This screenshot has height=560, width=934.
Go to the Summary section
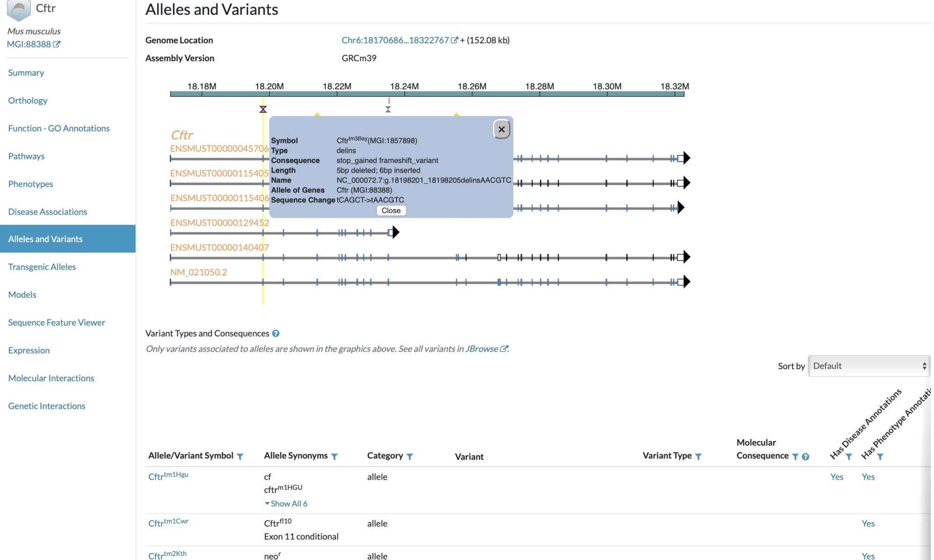point(26,73)
